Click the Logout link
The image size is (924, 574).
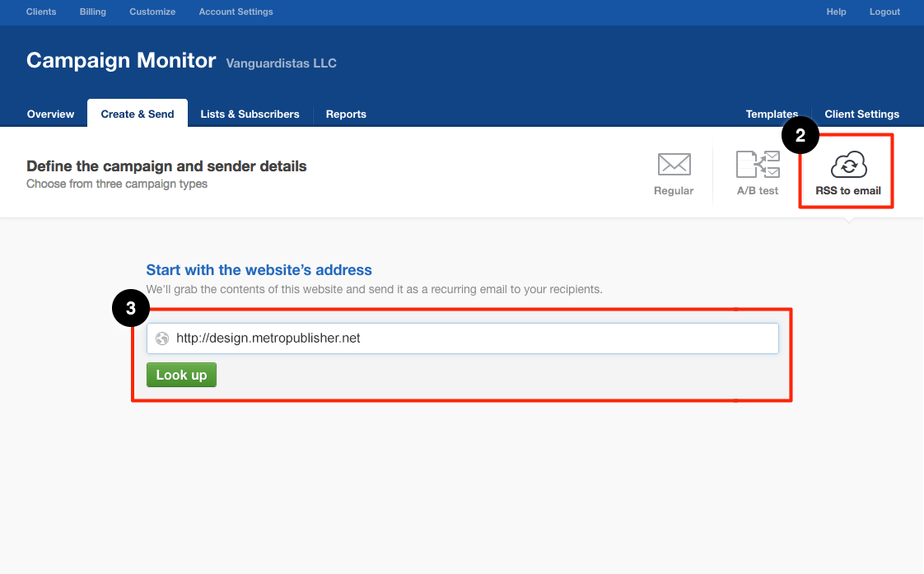pos(885,12)
